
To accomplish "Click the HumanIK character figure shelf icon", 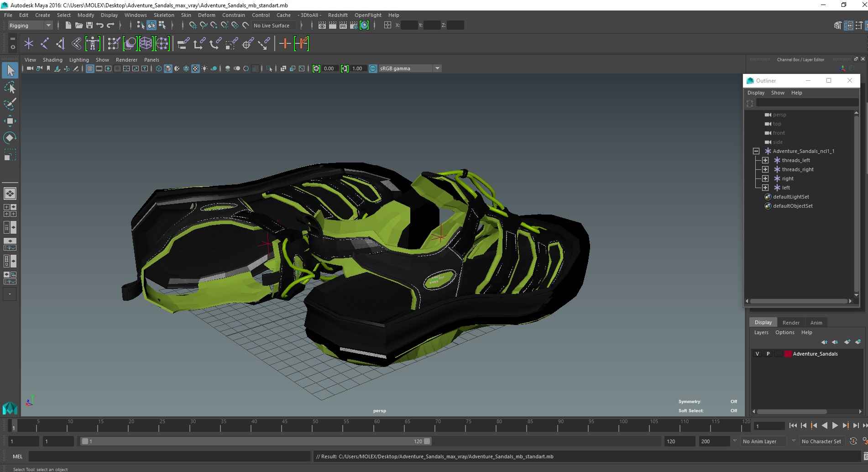I will tap(93, 44).
